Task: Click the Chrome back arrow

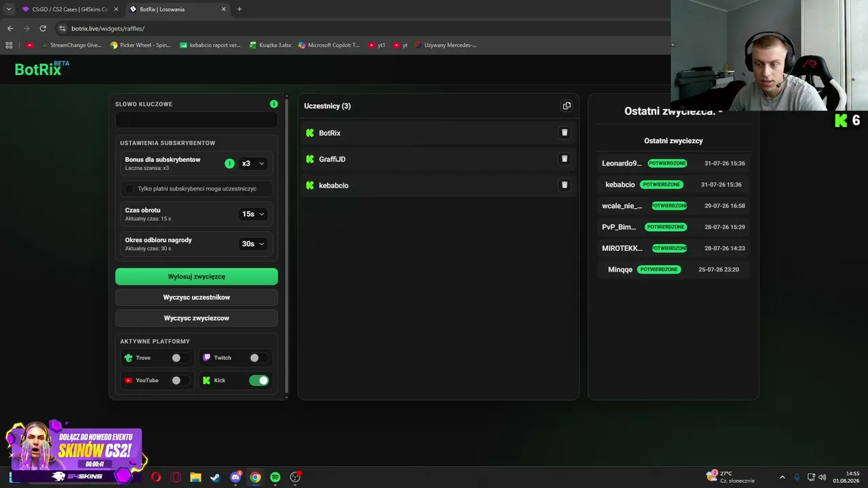Action: pos(10,28)
